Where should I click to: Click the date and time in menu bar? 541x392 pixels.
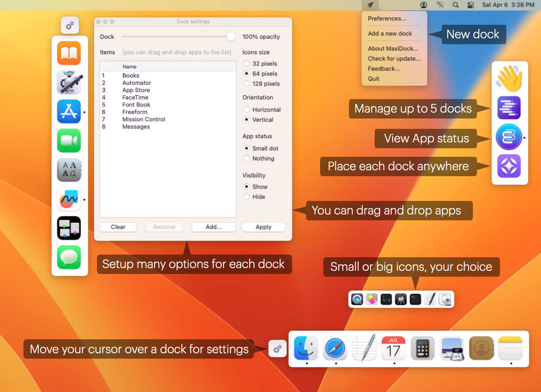[508, 5]
